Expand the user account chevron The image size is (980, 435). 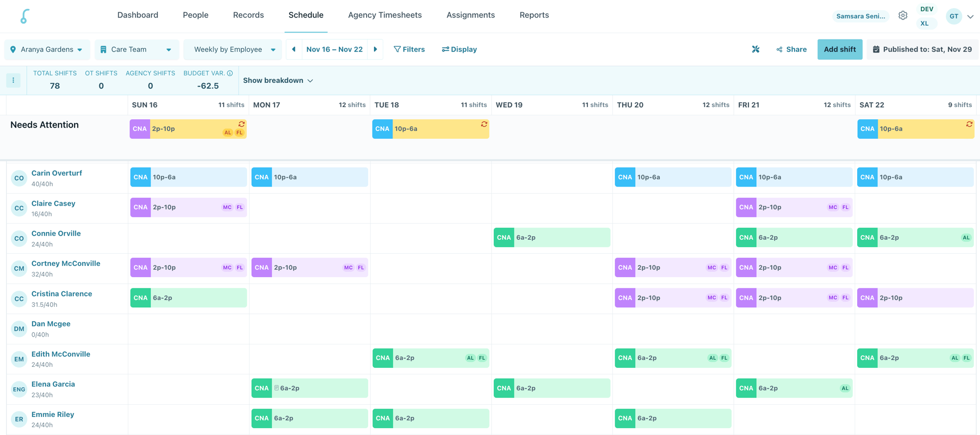click(970, 17)
